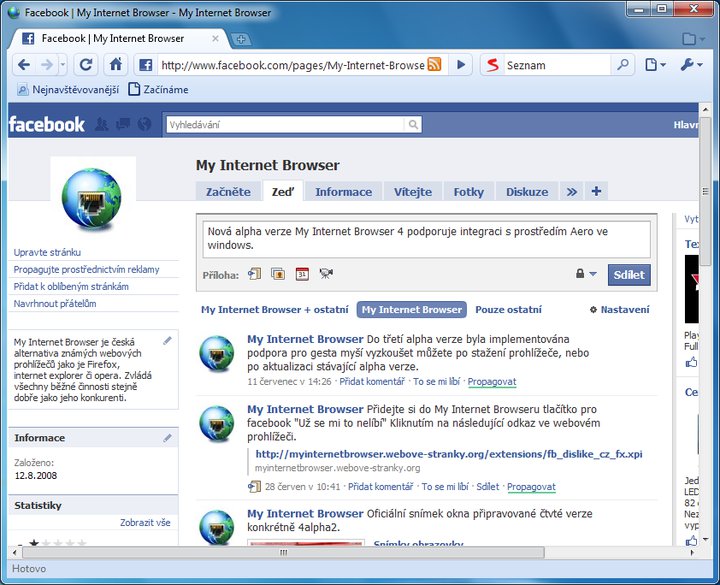Open wall Nastavení settings

(619, 309)
